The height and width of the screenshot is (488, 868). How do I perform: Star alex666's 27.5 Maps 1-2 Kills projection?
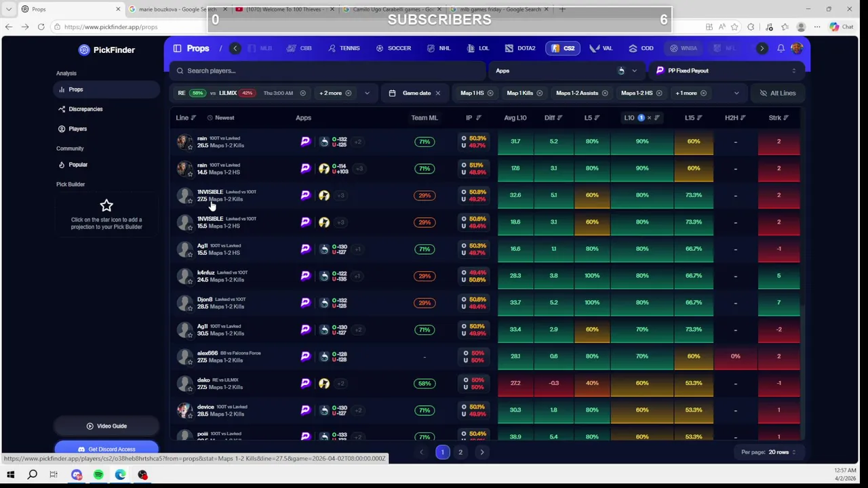(190, 361)
